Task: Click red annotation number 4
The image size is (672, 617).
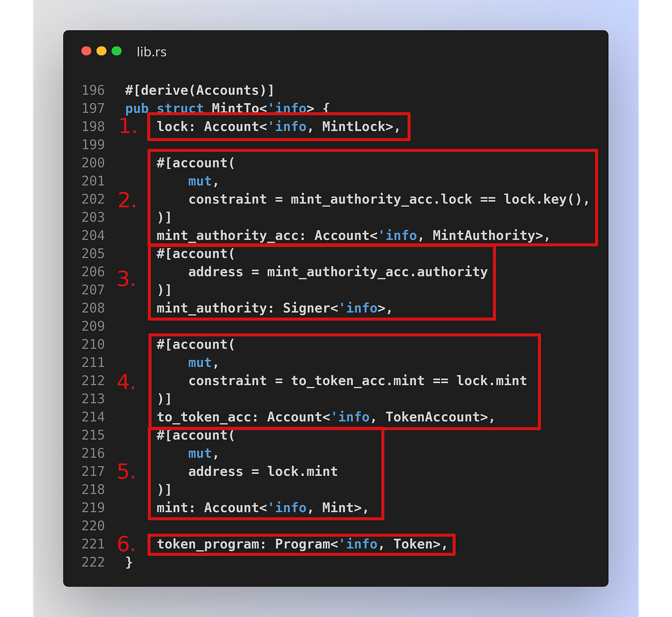Action: tap(126, 382)
